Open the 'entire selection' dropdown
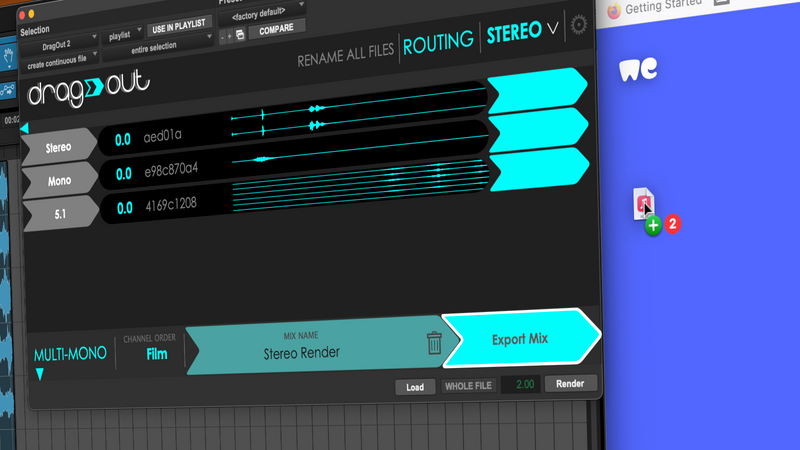800x450 pixels. pos(157,47)
